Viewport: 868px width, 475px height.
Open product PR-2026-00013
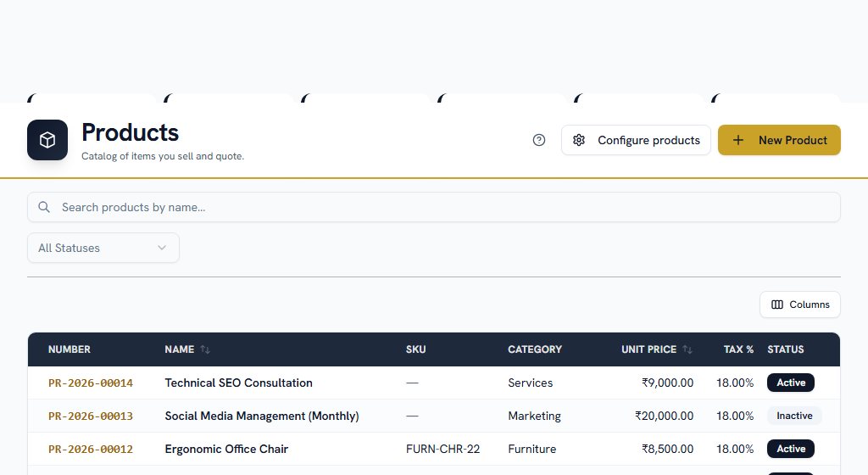[91, 416]
